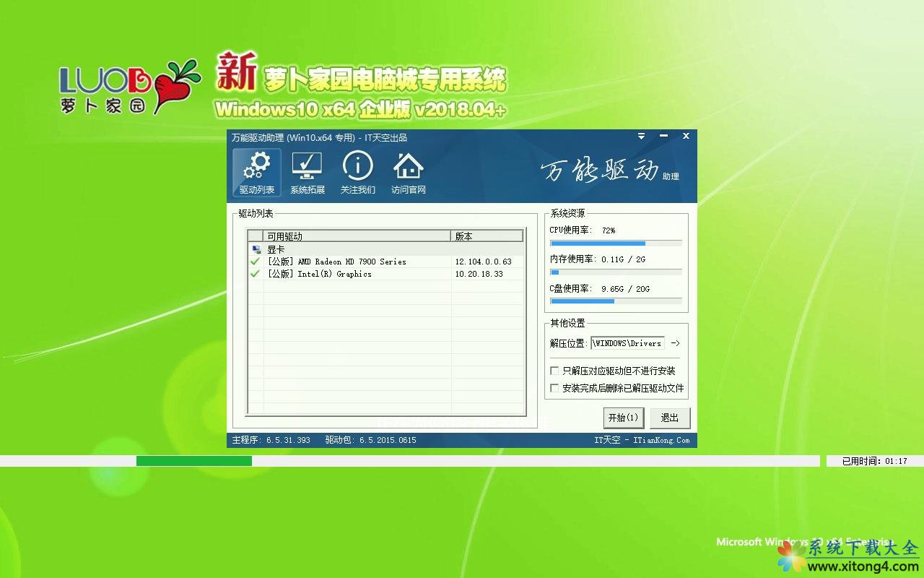Click the C盘使用率 progress bar
The height and width of the screenshot is (578, 924).
pos(616,301)
